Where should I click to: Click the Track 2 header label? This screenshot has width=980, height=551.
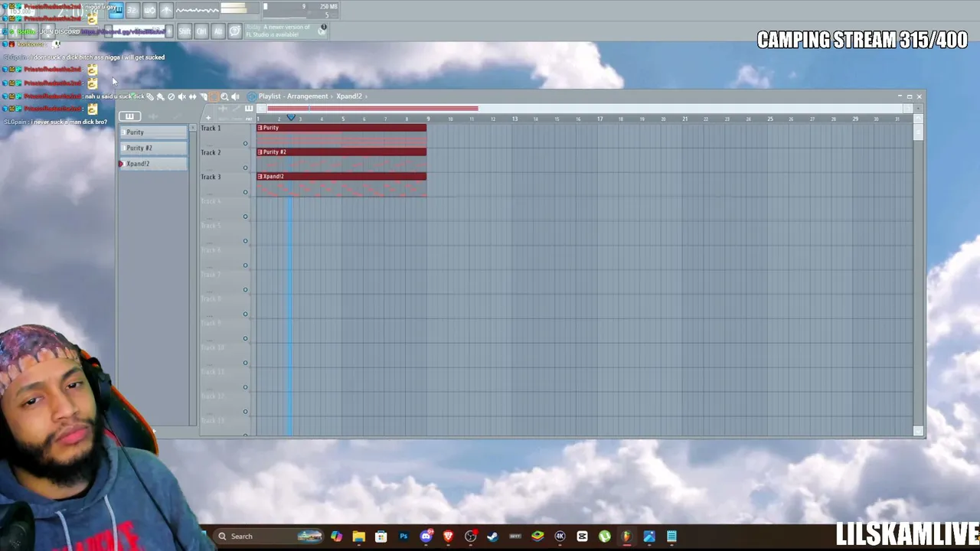coord(211,152)
